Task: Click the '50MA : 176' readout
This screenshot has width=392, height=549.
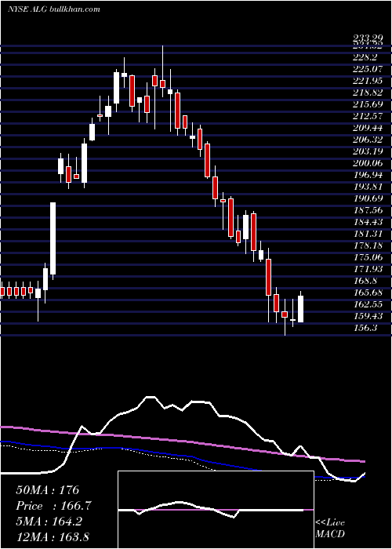Action: pyautogui.click(x=48, y=490)
